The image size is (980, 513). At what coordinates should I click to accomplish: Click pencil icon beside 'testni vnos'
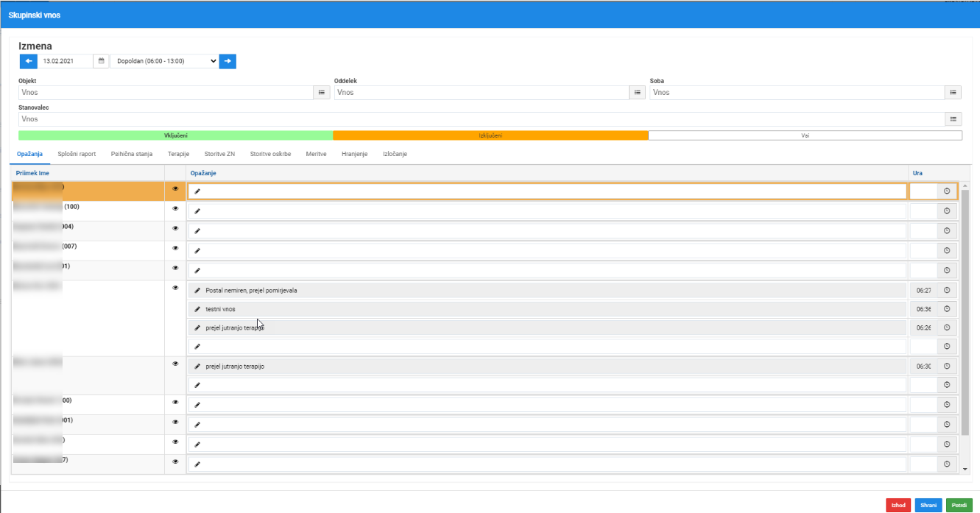click(197, 309)
